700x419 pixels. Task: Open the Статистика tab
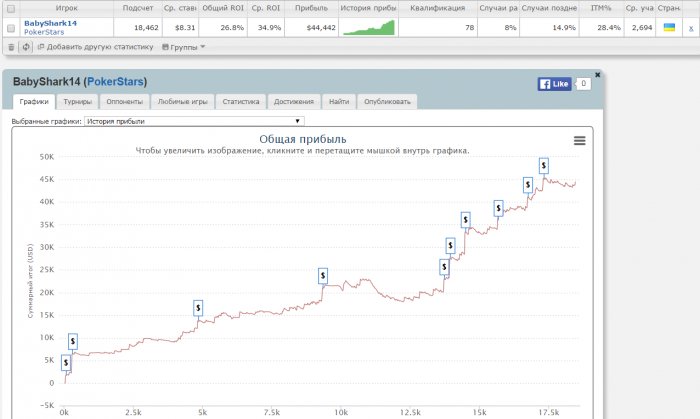241,102
